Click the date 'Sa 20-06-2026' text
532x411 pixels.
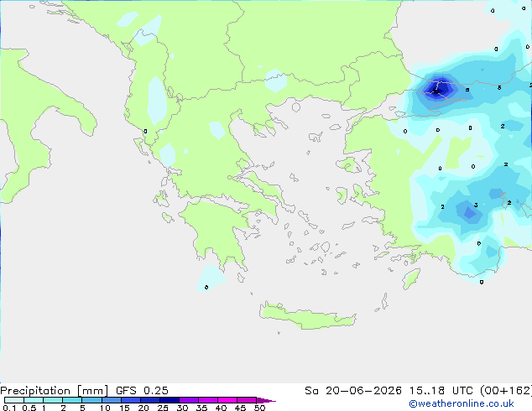coord(353,391)
